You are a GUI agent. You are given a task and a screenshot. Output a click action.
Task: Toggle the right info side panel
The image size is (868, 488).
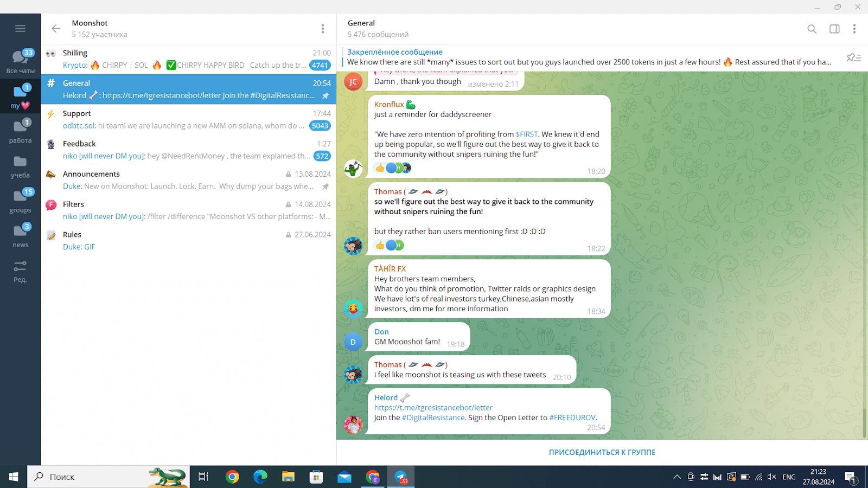(834, 29)
